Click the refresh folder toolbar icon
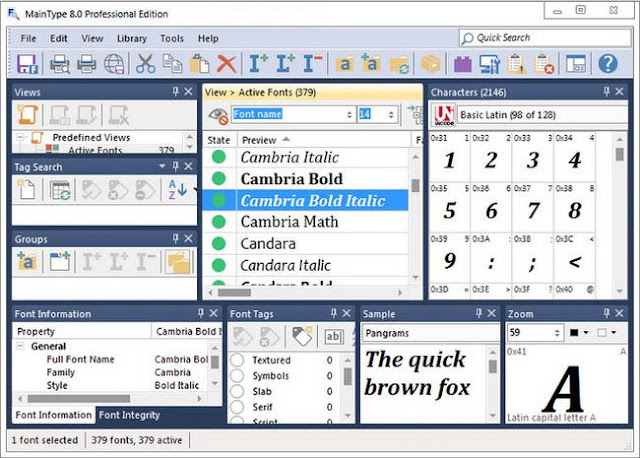The image size is (640, 458). pyautogui.click(x=399, y=64)
